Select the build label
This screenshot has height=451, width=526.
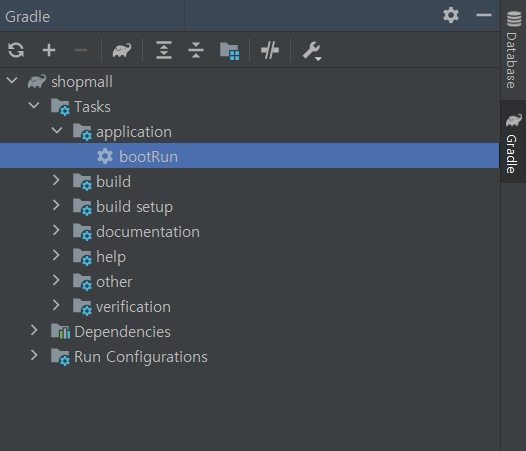tap(113, 182)
